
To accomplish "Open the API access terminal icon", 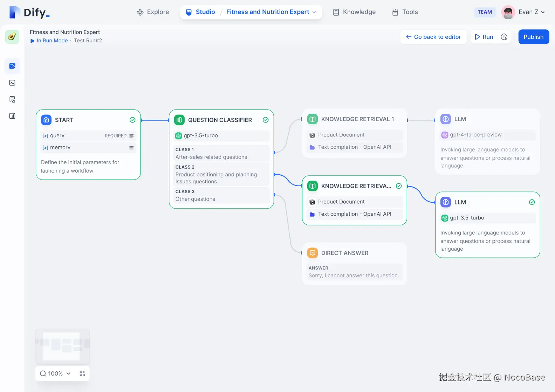I will pyautogui.click(x=12, y=83).
